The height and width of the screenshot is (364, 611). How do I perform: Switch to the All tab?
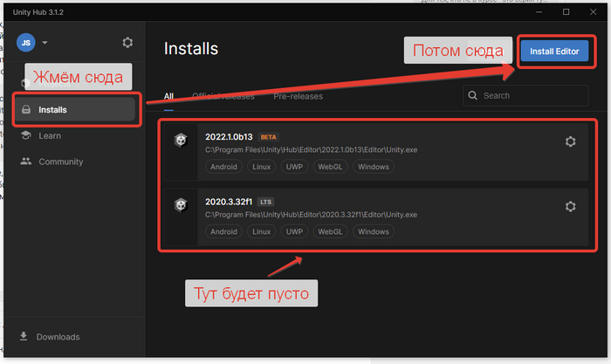pos(168,96)
